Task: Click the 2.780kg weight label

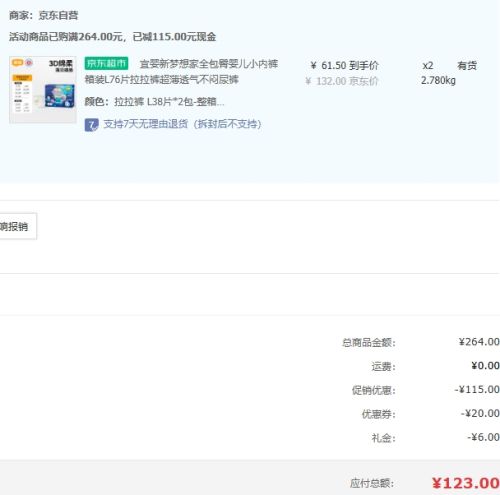Action: [438, 80]
